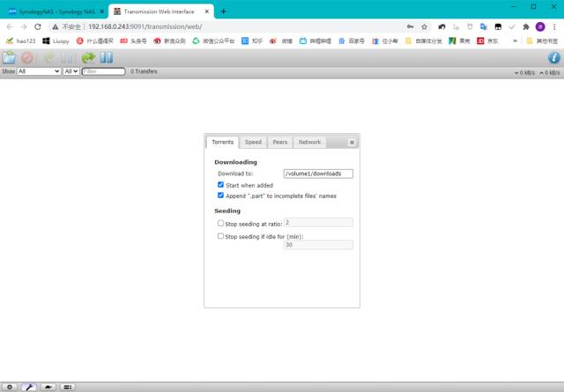Click the gear settings icon at bottom
564x392 pixels.
pyautogui.click(x=10, y=387)
